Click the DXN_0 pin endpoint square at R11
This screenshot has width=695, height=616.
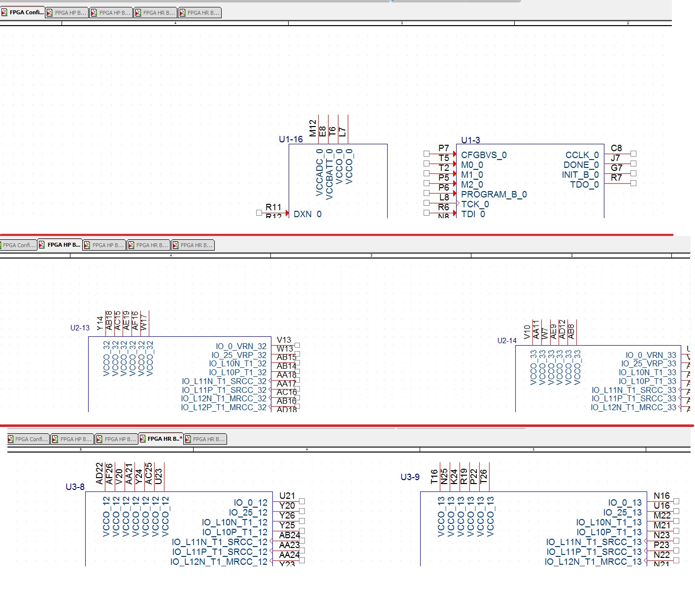point(259,213)
